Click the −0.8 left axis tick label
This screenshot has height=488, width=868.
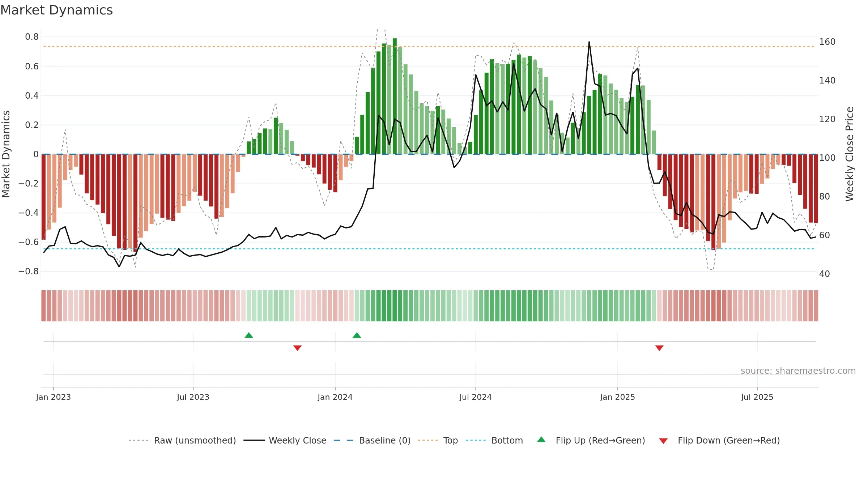(x=29, y=271)
